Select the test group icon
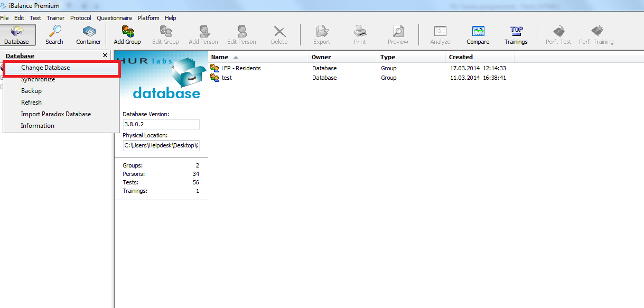The image size is (644, 308). click(x=214, y=78)
